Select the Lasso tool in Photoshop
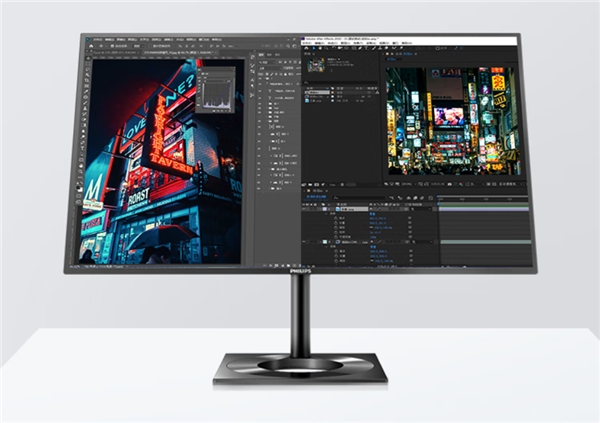 [x=87, y=69]
